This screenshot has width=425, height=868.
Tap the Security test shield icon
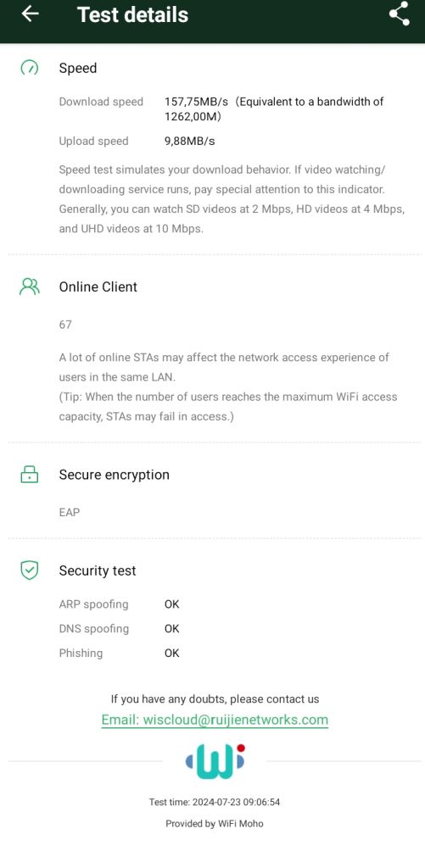[30, 570]
